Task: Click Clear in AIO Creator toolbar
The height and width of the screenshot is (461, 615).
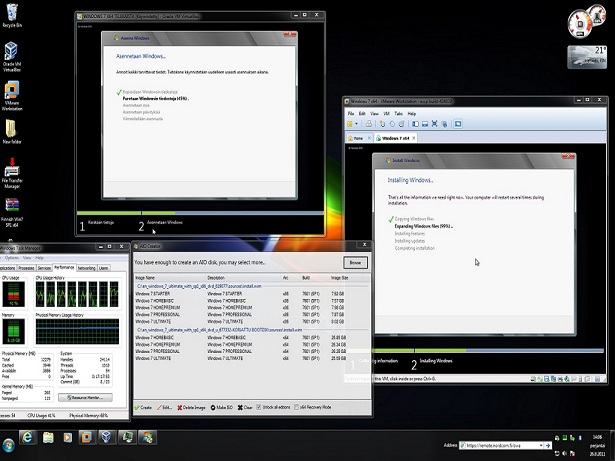Action: pyautogui.click(x=245, y=408)
